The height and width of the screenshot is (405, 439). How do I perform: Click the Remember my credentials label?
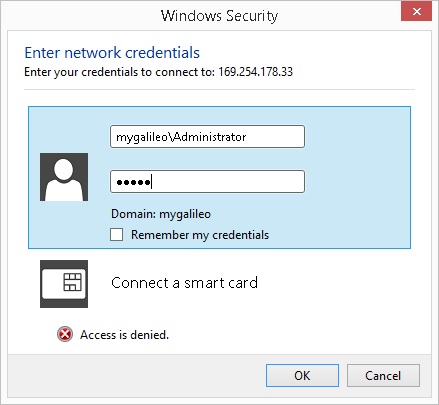point(200,235)
